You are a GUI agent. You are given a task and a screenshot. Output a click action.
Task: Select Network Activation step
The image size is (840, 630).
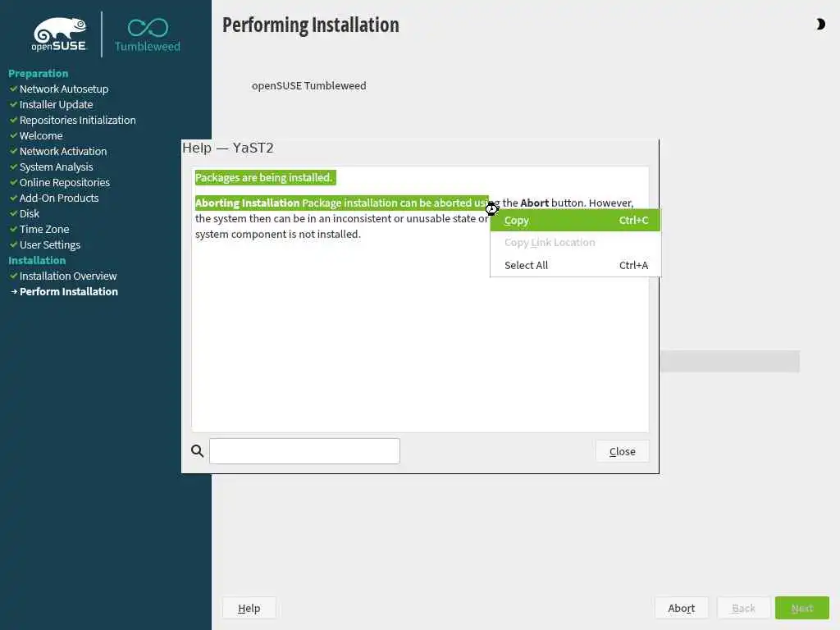tap(63, 151)
